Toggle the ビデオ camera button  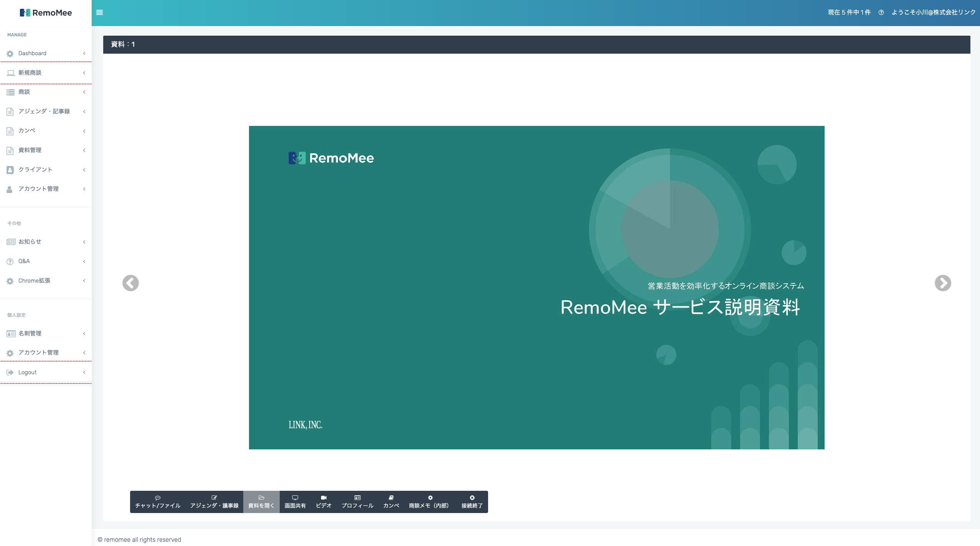tap(323, 502)
